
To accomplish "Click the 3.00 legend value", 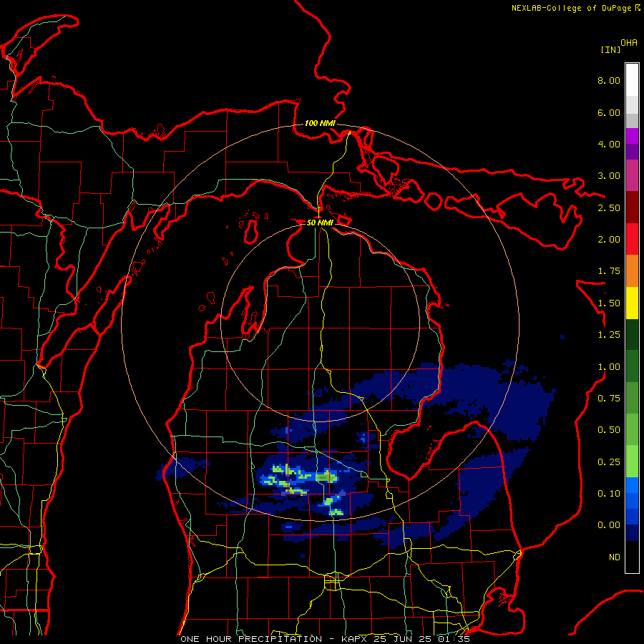I will tap(609, 176).
